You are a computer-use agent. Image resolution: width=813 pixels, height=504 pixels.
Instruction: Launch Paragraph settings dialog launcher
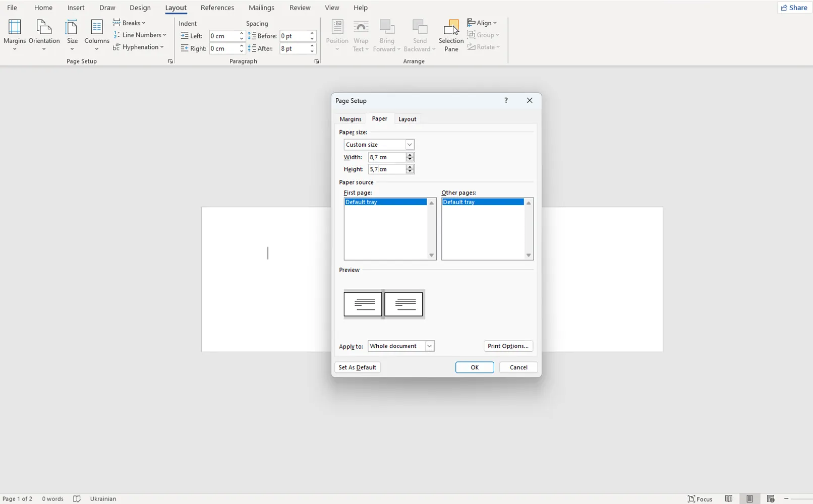click(x=317, y=61)
